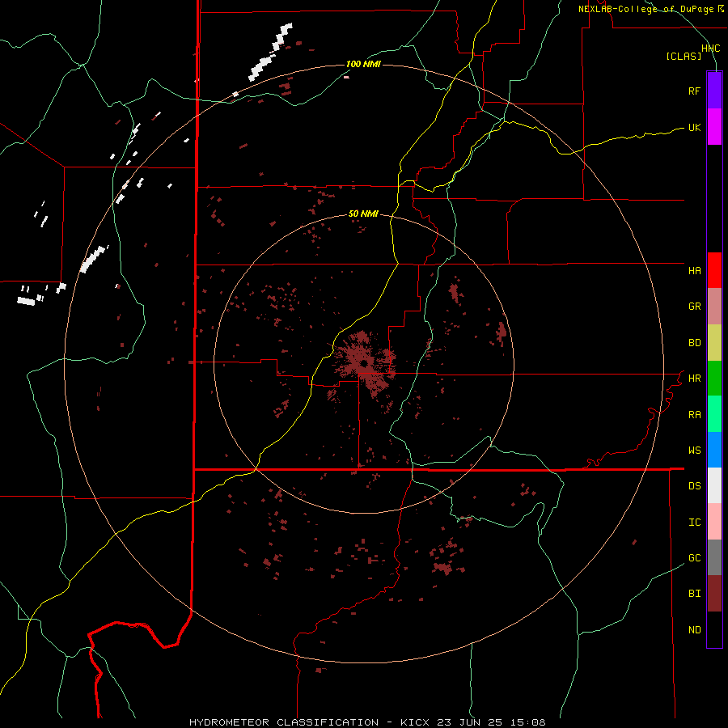
Task: Click the NEXLAB-College of DuPage credit text
Action: pos(646,9)
